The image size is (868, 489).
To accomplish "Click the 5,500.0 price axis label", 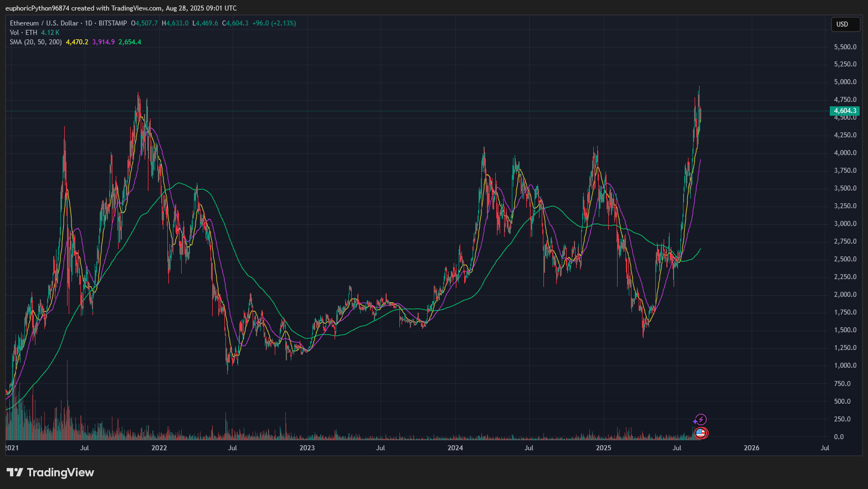I will [x=845, y=47].
